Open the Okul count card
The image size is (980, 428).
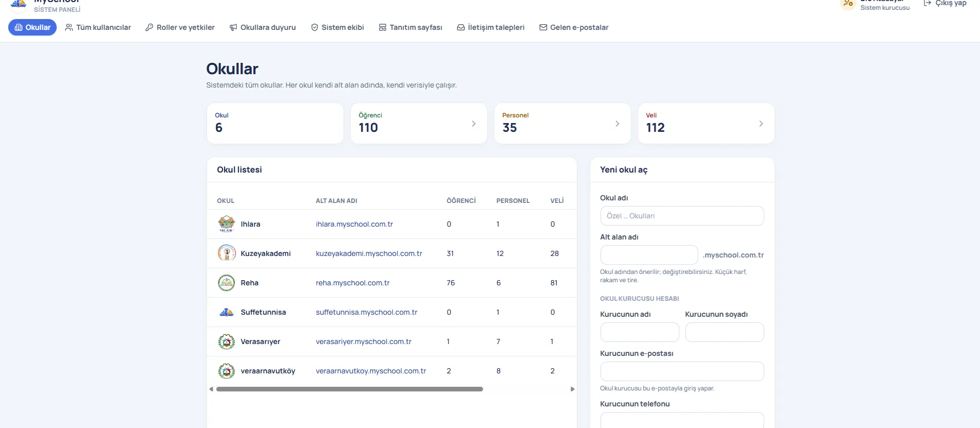click(275, 124)
